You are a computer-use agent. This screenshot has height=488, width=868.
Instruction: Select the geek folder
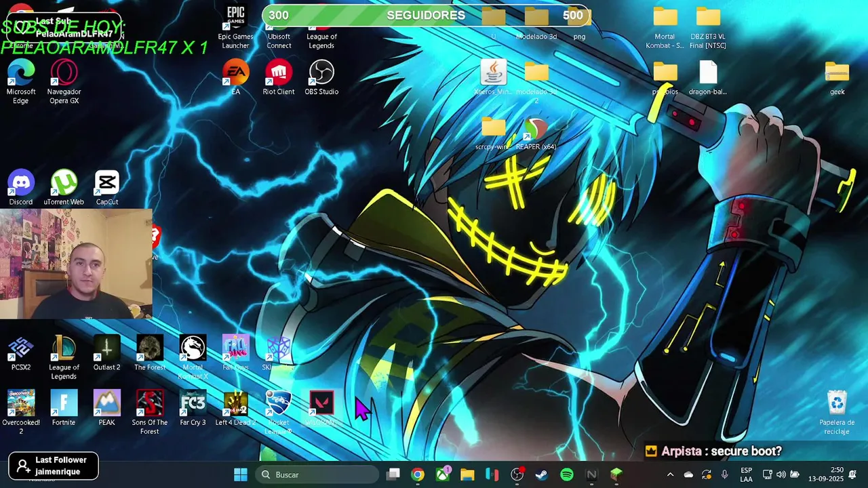[x=837, y=77]
